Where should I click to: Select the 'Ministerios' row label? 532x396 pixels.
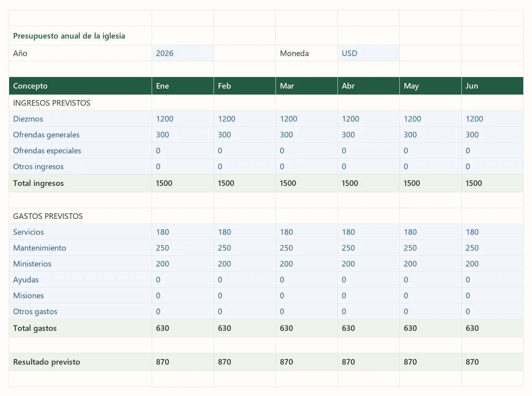coord(80,264)
